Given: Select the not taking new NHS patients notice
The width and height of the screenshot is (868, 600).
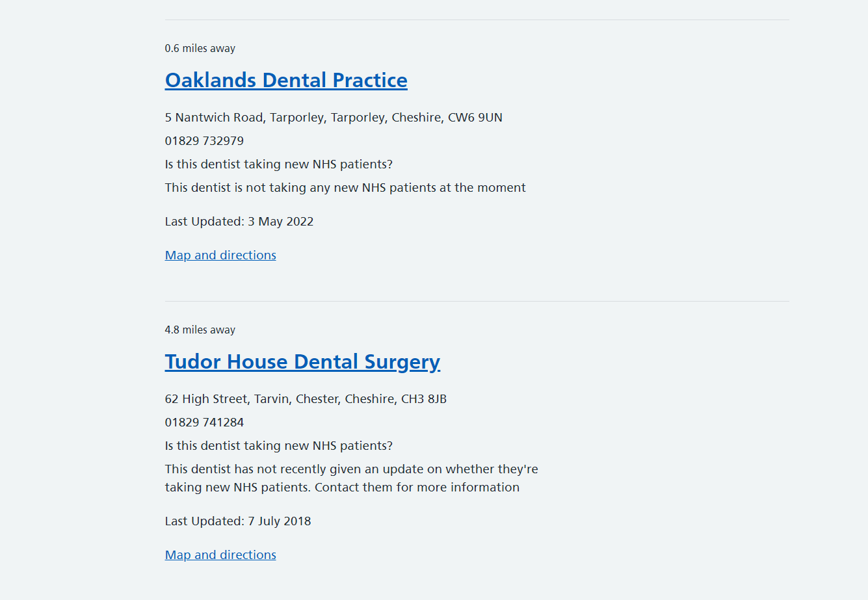Looking at the screenshot, I should coord(345,187).
